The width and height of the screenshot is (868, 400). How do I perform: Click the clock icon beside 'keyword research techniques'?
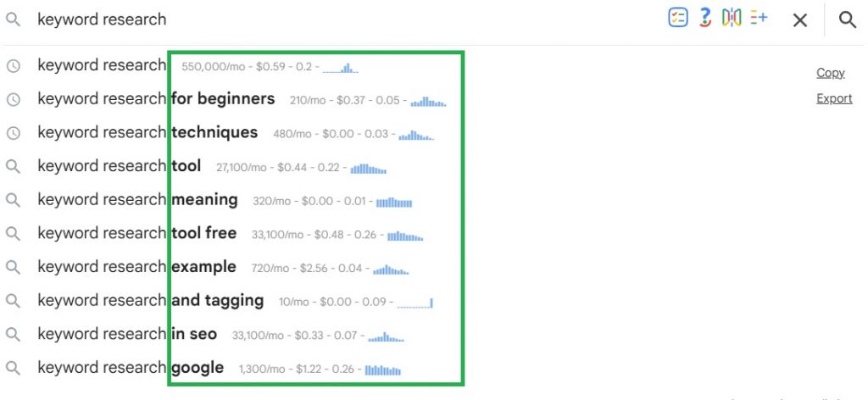[x=14, y=133]
